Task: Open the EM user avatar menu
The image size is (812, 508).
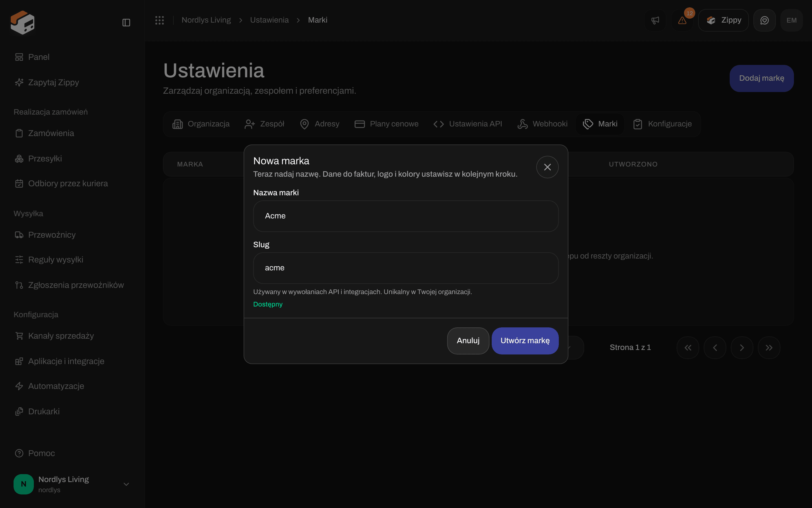Action: (x=791, y=20)
